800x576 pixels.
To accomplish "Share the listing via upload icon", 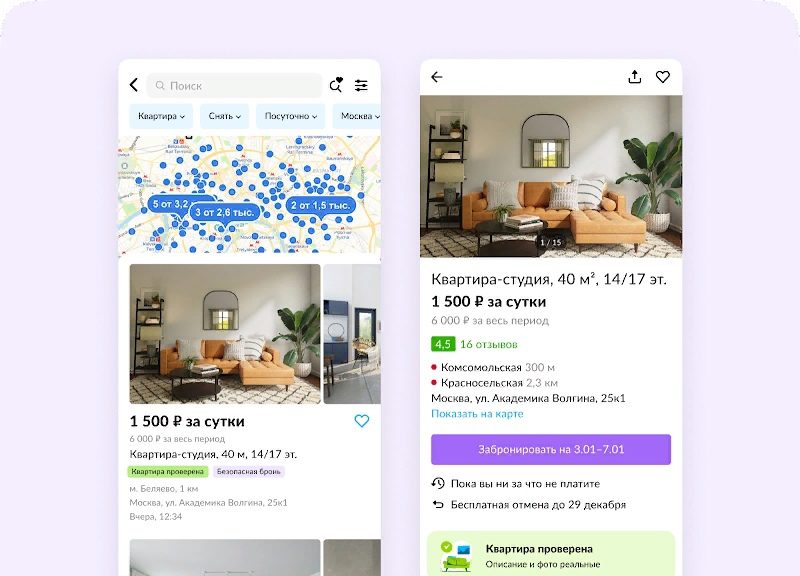I will point(635,77).
